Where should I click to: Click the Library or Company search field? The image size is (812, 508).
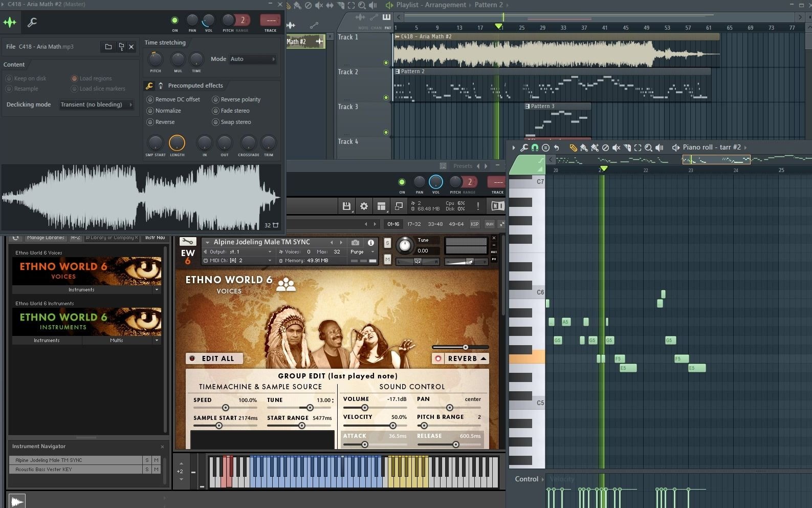pyautogui.click(x=112, y=238)
